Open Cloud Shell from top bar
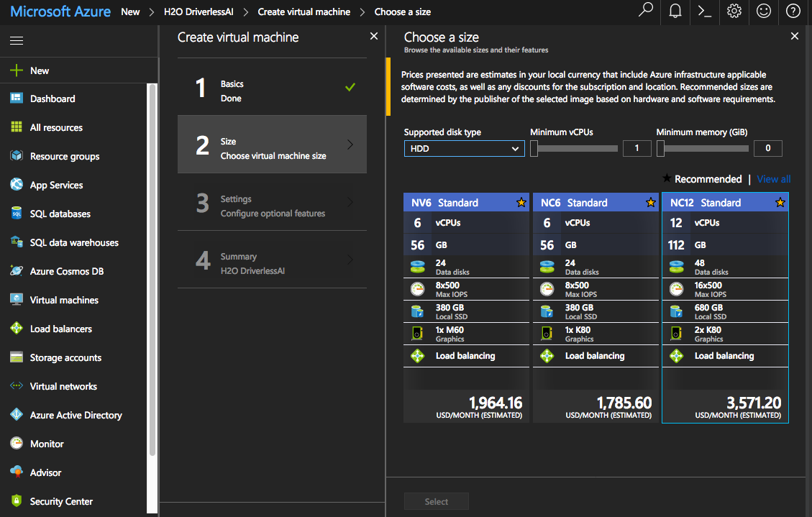812x517 pixels. pyautogui.click(x=704, y=12)
